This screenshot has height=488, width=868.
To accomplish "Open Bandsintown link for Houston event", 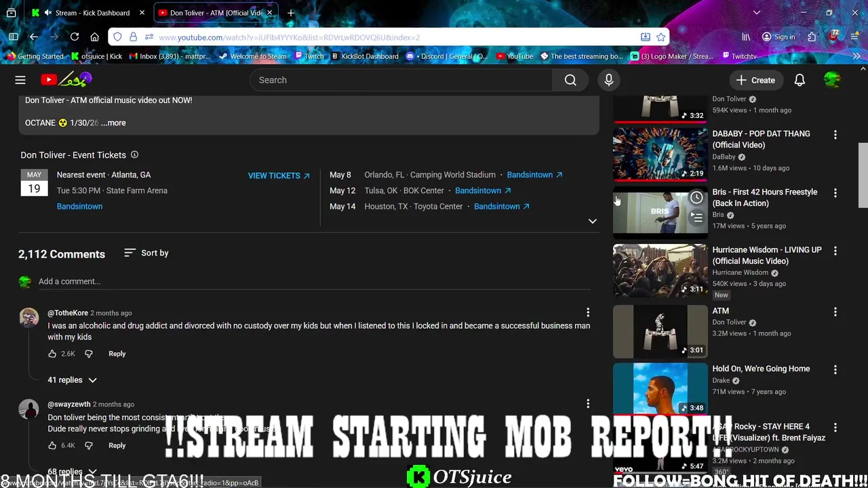I will tap(502, 206).
